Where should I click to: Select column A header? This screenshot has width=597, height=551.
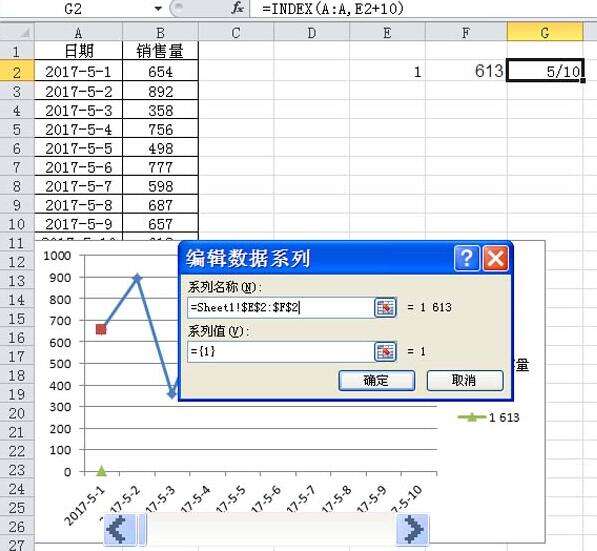[78, 33]
